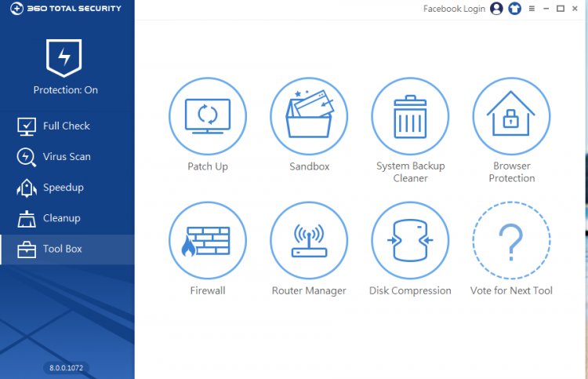Open the Speedup section
This screenshot has height=379, width=588.
(67, 188)
